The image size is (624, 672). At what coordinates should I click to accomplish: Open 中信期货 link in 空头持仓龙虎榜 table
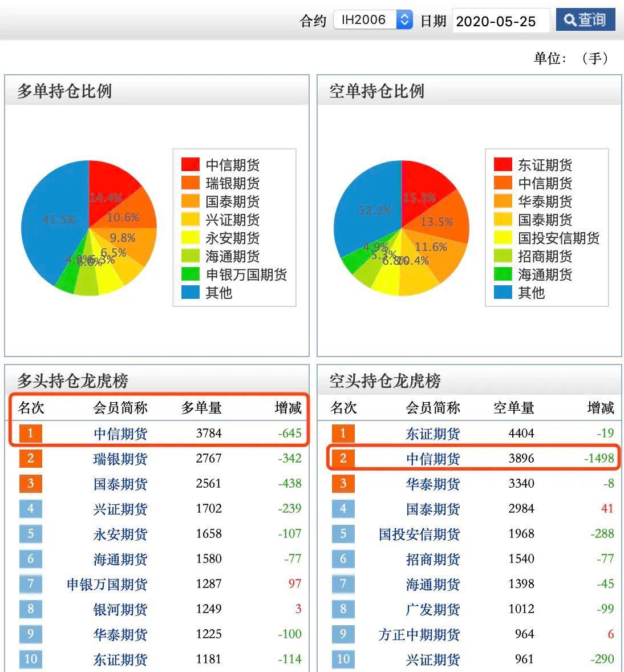(433, 459)
